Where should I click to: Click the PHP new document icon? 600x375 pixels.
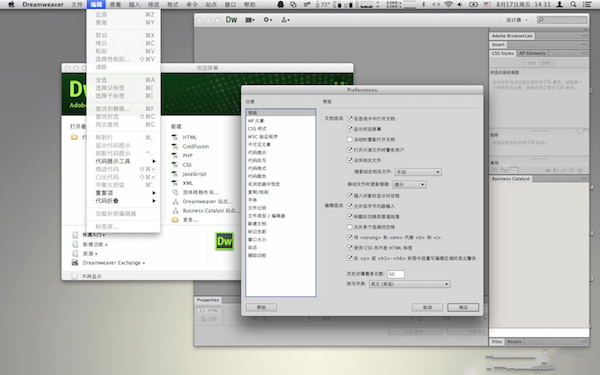coord(175,155)
